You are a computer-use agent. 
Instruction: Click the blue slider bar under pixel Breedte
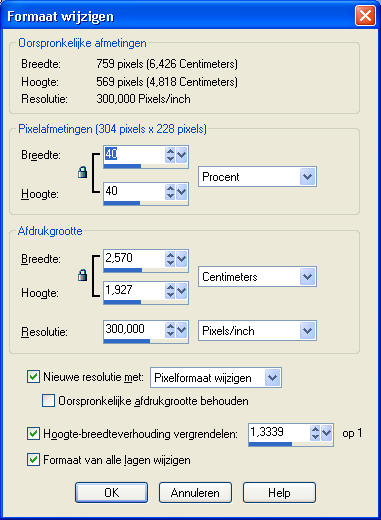(x=122, y=166)
